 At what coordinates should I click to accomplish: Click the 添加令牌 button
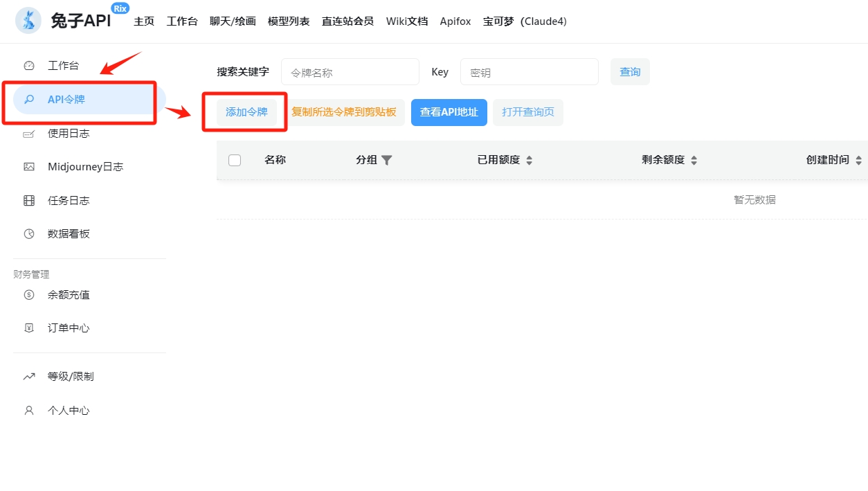[246, 112]
